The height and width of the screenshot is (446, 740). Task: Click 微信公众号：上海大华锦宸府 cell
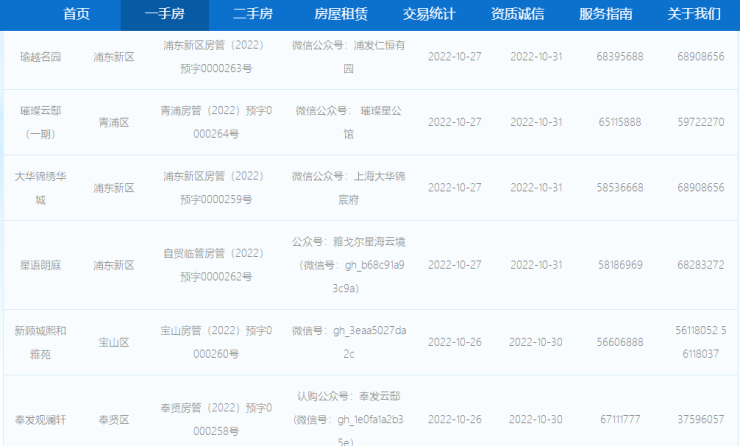coord(348,188)
